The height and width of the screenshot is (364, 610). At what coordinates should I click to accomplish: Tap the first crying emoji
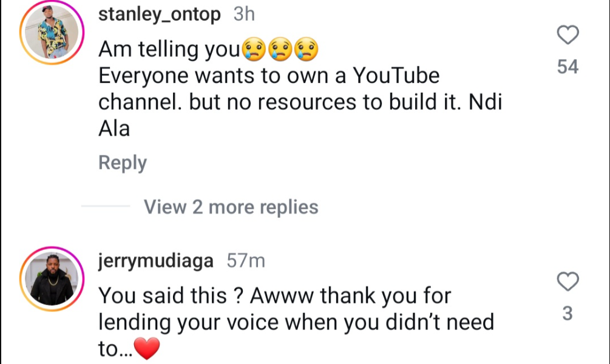click(253, 50)
